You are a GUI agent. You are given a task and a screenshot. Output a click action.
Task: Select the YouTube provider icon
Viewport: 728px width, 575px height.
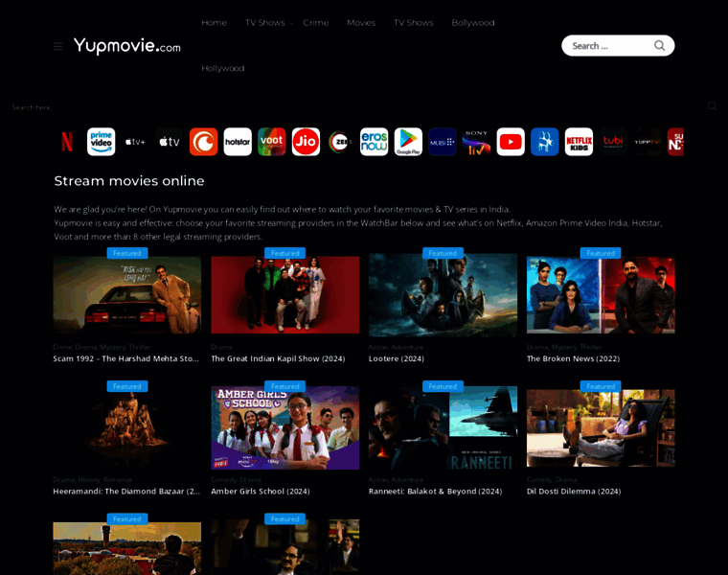[511, 142]
